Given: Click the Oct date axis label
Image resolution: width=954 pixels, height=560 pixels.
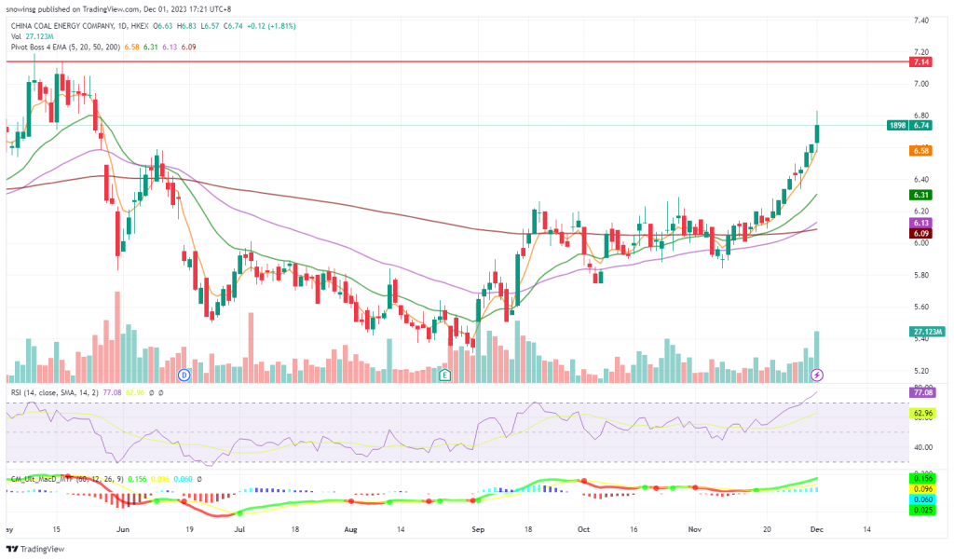Looking at the screenshot, I should (x=583, y=529).
